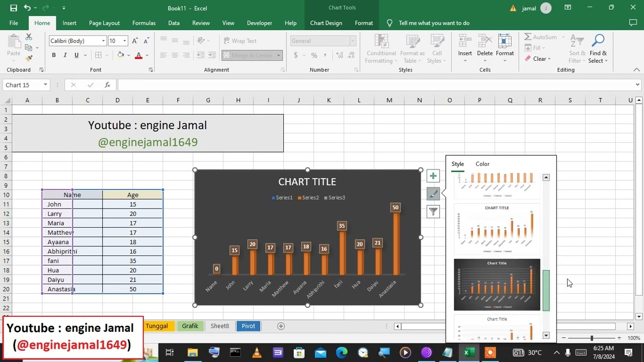Open Conditional Formatting
The width and height of the screenshot is (644, 362).
point(381,49)
